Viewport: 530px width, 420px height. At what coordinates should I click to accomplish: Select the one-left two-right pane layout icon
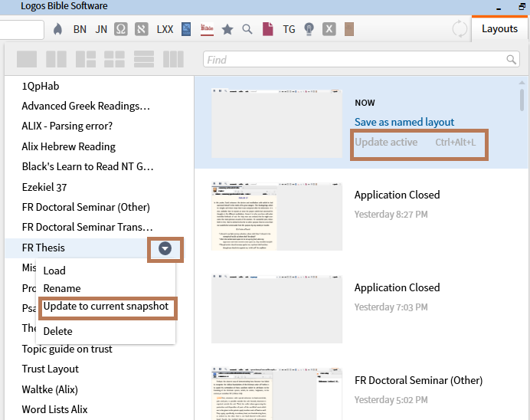click(86, 59)
